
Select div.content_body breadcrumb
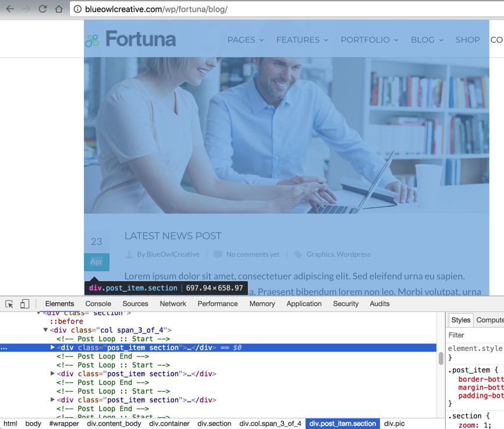coord(114,424)
